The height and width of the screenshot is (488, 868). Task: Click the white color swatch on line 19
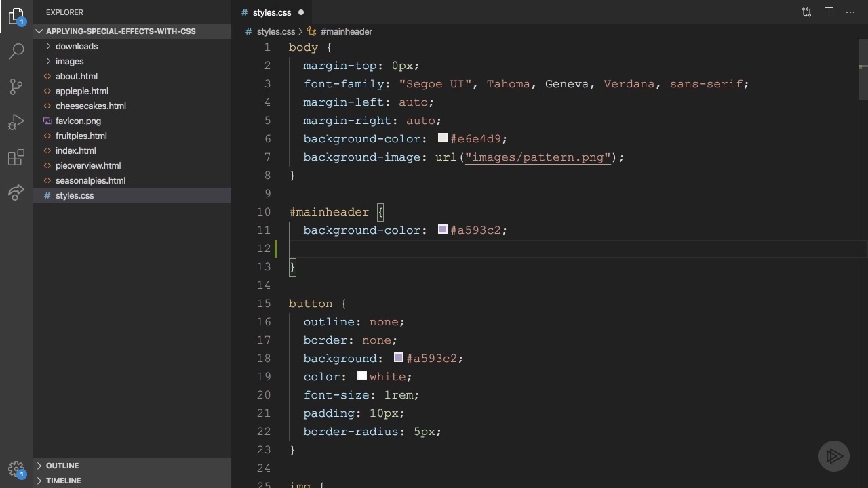(362, 376)
